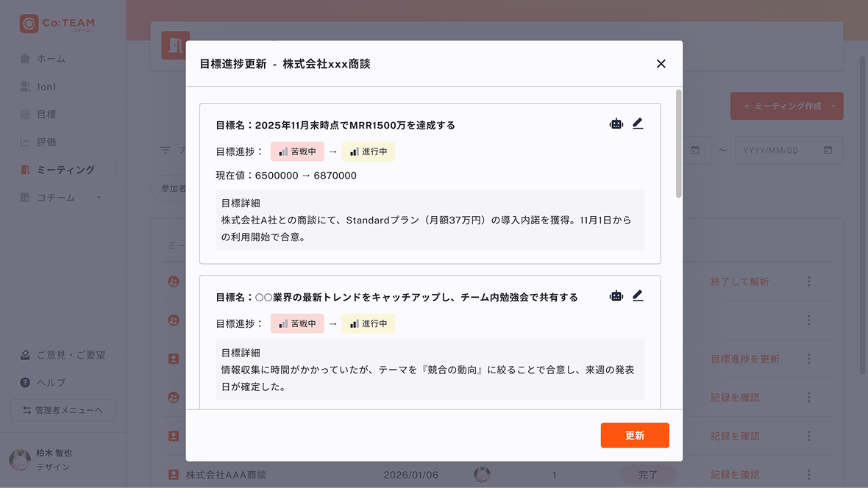Click the robot icon on the 勉強会 goal
Screen dimensions: 868x488
coord(616,295)
